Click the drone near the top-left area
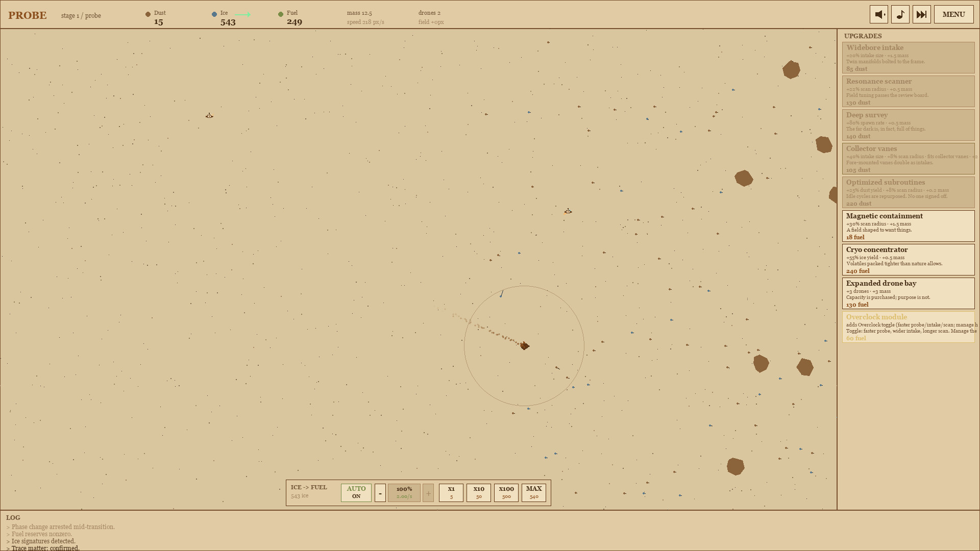 209,116
